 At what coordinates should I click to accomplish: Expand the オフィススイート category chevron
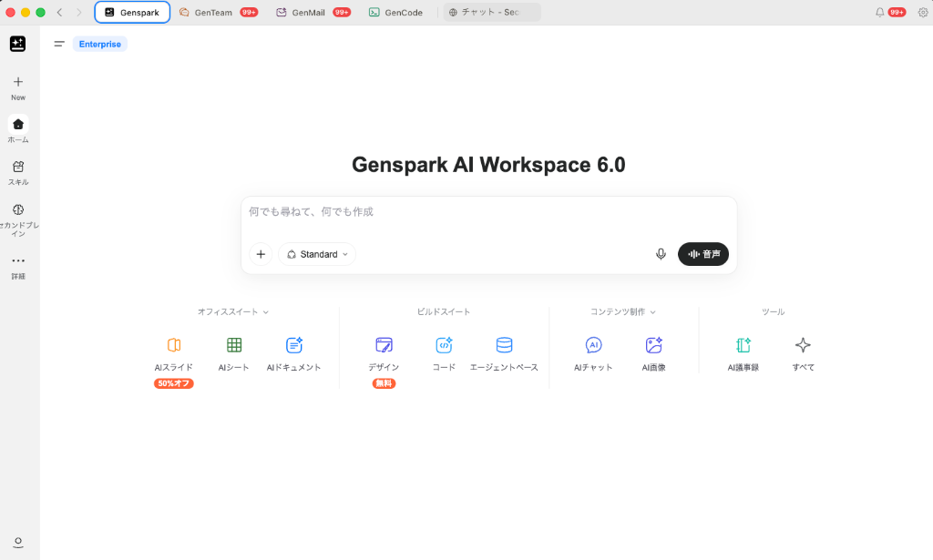coord(265,312)
